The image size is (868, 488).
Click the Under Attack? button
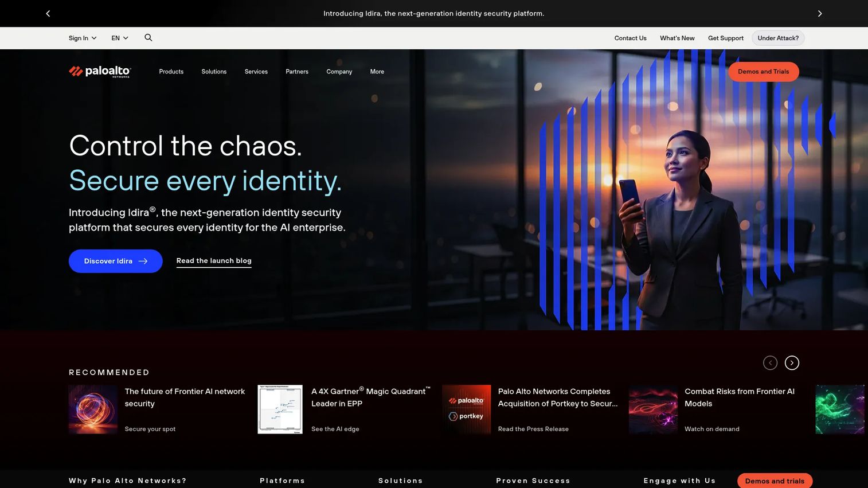[x=778, y=38]
